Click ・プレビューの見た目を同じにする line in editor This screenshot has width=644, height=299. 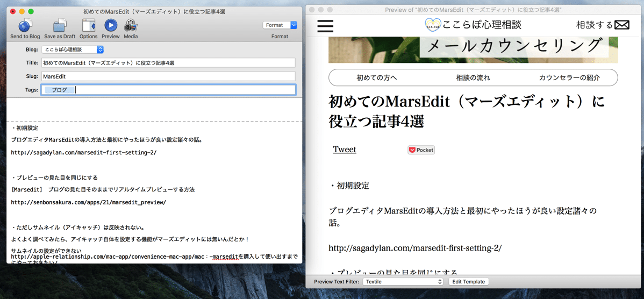[54, 178]
